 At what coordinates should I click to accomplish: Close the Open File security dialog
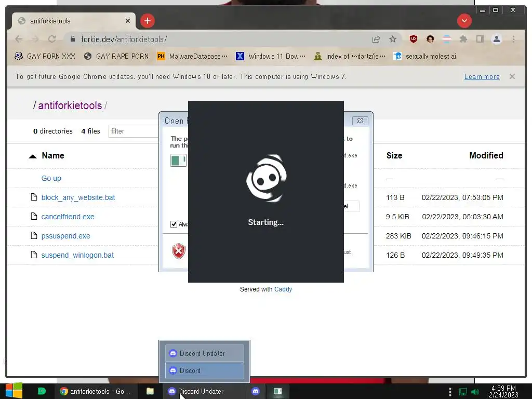point(360,121)
